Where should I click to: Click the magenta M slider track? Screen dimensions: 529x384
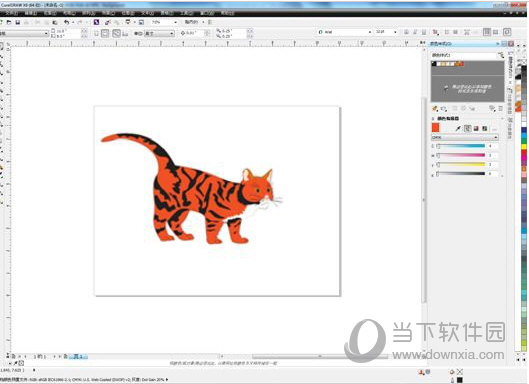[x=461, y=155]
